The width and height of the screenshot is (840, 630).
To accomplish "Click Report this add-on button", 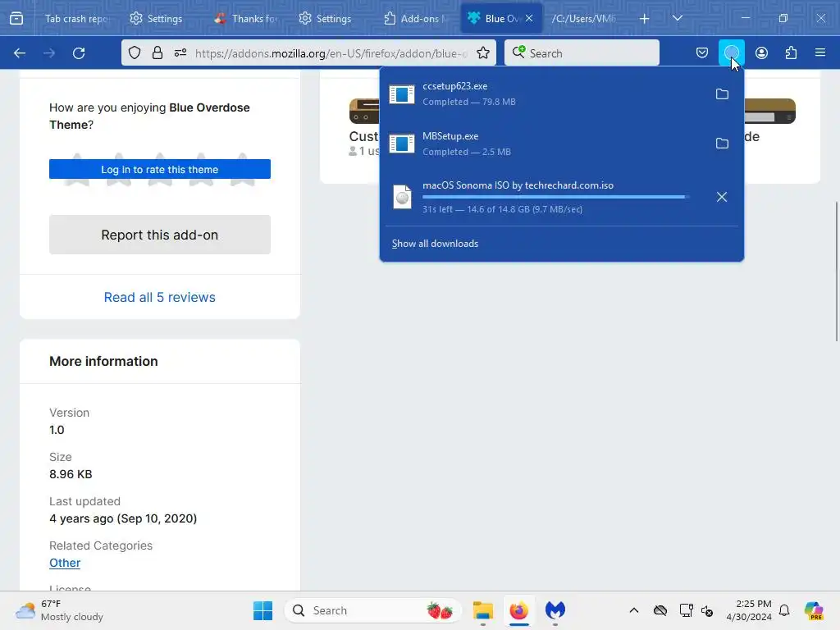I will (160, 235).
